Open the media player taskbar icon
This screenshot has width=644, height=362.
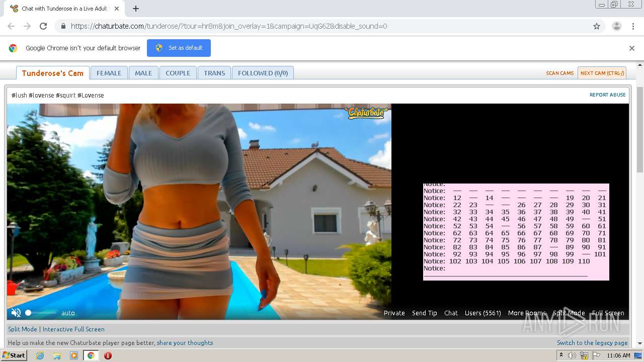(74, 355)
